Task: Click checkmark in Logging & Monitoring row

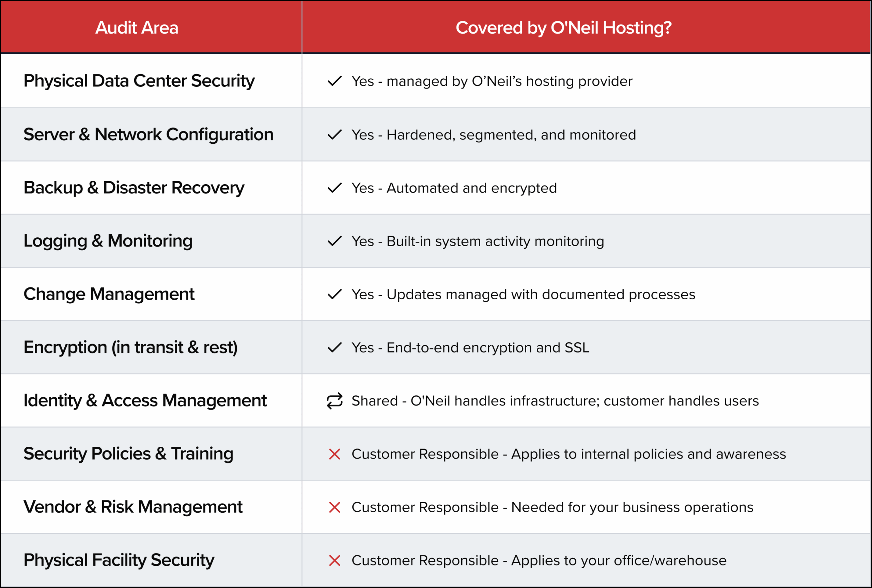Action: (334, 241)
